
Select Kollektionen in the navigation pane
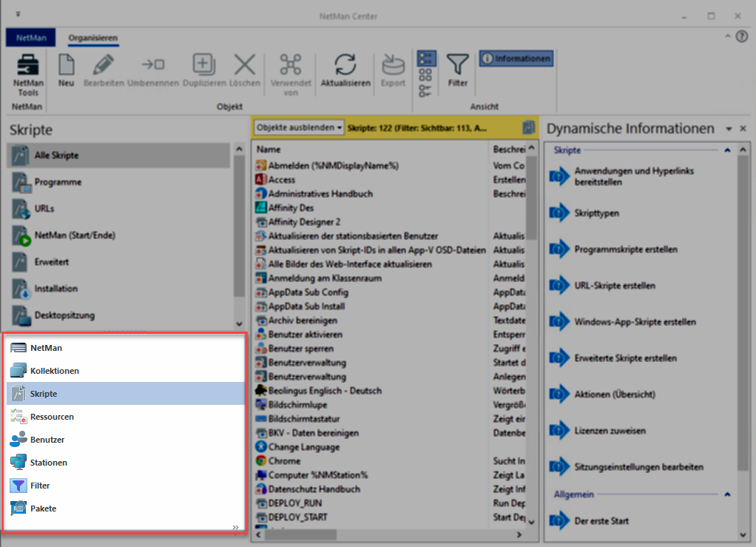tap(54, 370)
